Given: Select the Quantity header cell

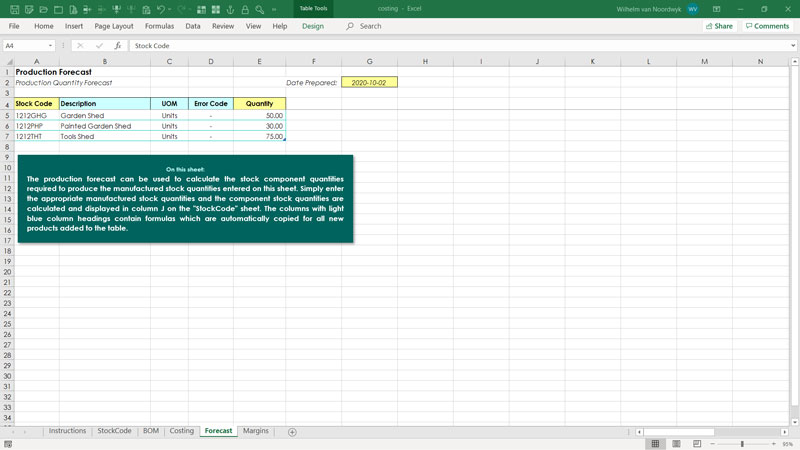Looking at the screenshot, I should (x=259, y=104).
